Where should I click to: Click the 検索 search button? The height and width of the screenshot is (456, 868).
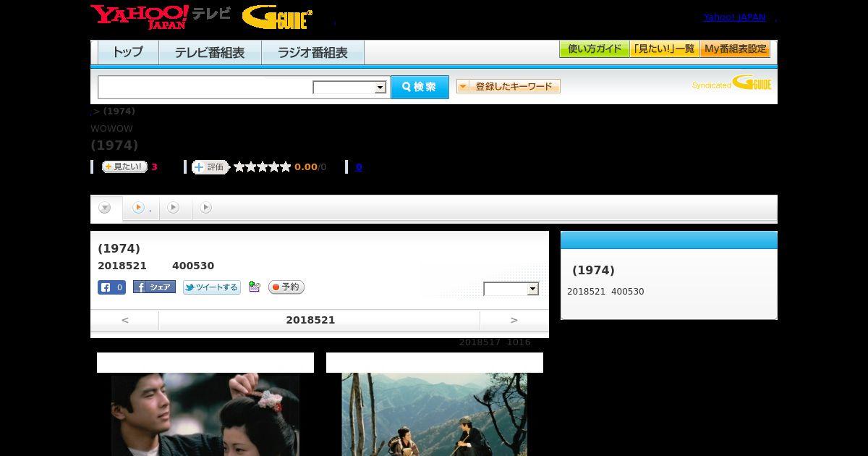point(420,87)
